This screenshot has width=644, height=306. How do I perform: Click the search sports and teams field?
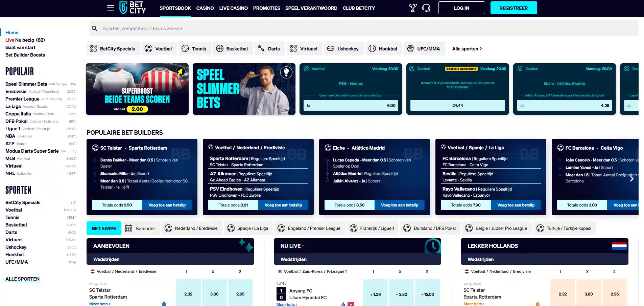(x=364, y=28)
